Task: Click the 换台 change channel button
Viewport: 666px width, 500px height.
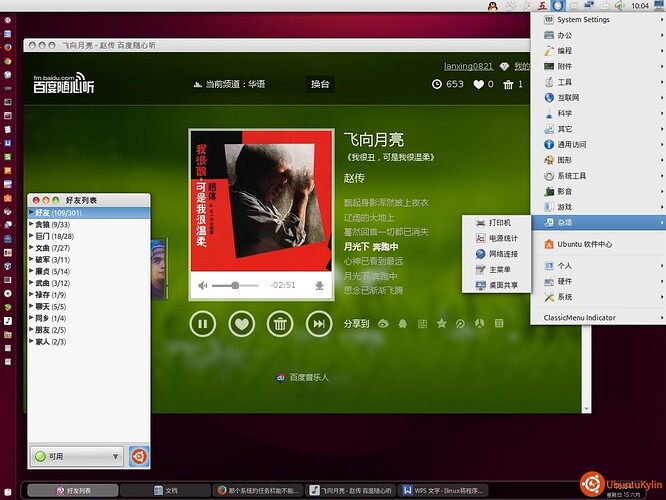Action: coord(319,84)
